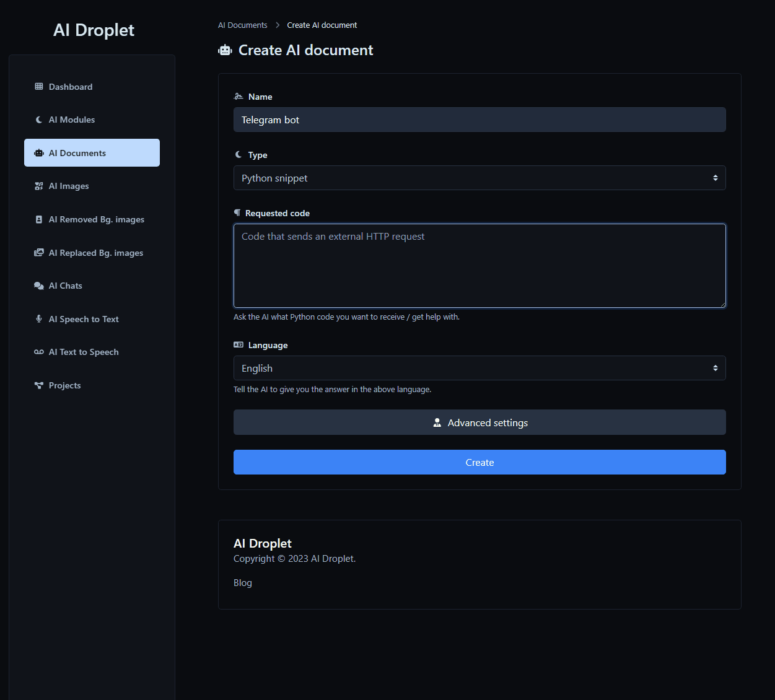Click the AI Images sidebar icon

click(x=39, y=186)
